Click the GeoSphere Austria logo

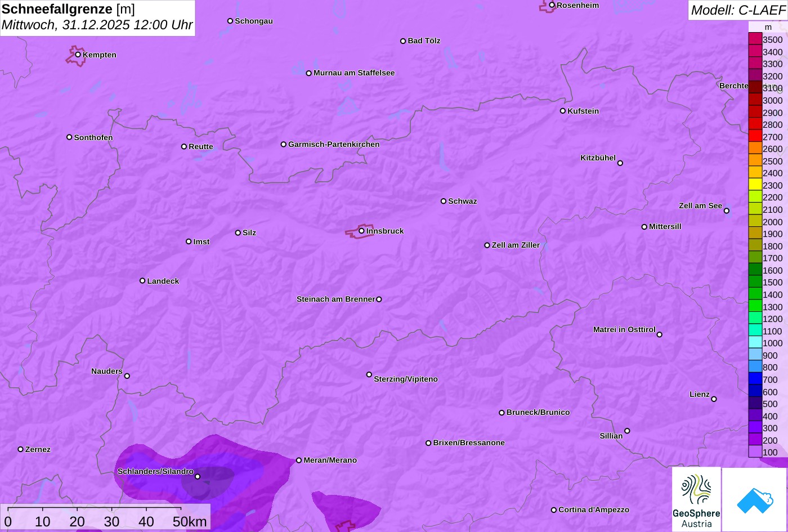(696, 499)
